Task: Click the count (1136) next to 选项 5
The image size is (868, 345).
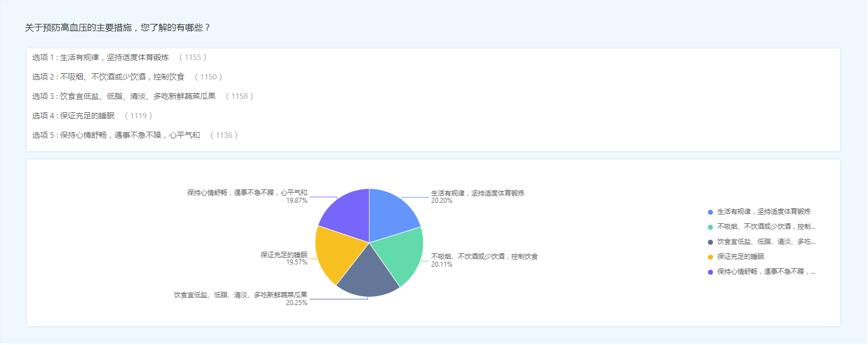Action: click(x=224, y=135)
